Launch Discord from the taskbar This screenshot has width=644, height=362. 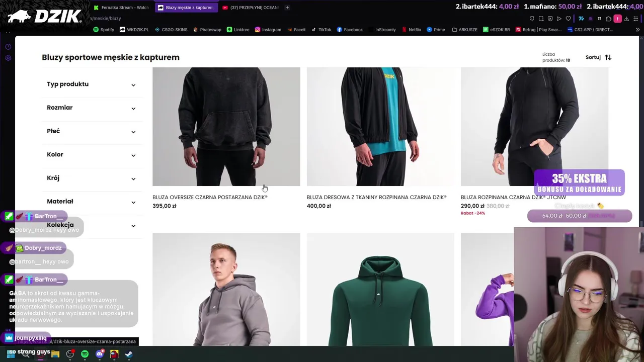pyautogui.click(x=100, y=354)
